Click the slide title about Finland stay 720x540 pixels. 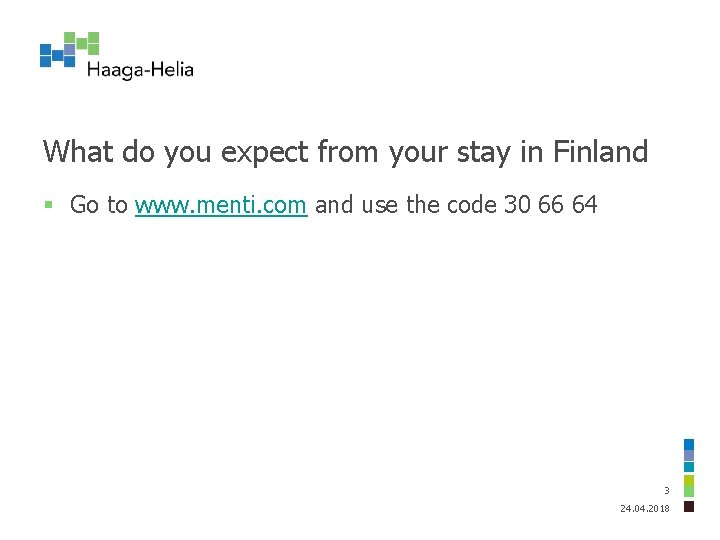(345, 152)
